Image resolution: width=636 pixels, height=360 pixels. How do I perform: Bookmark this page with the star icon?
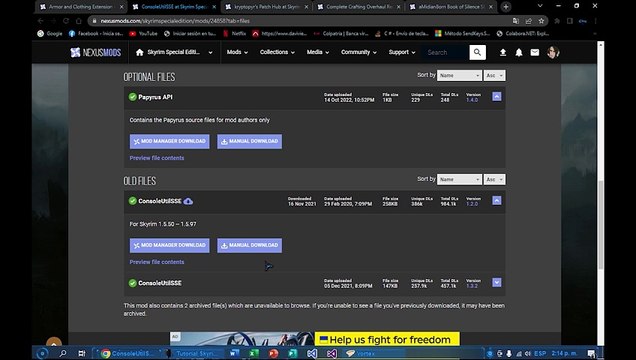pyautogui.click(x=541, y=21)
